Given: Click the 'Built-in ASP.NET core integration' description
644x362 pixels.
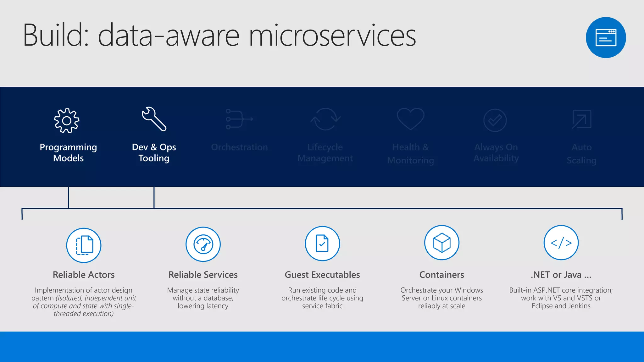Looking at the screenshot, I should (x=561, y=298).
